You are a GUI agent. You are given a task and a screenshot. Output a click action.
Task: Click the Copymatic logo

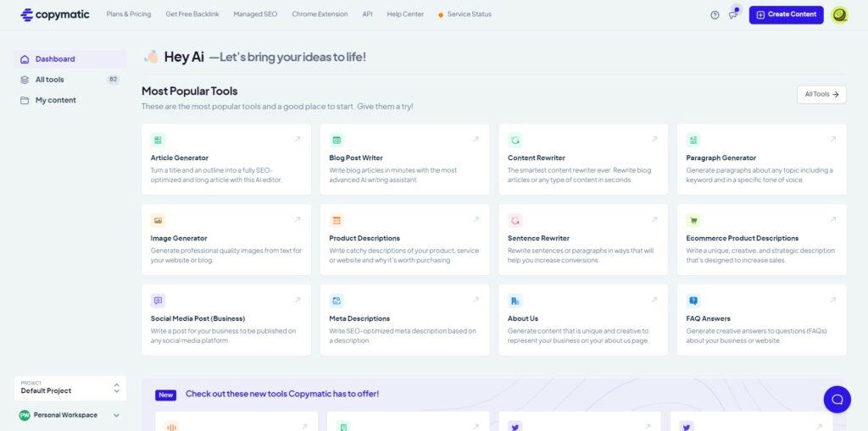click(x=54, y=15)
